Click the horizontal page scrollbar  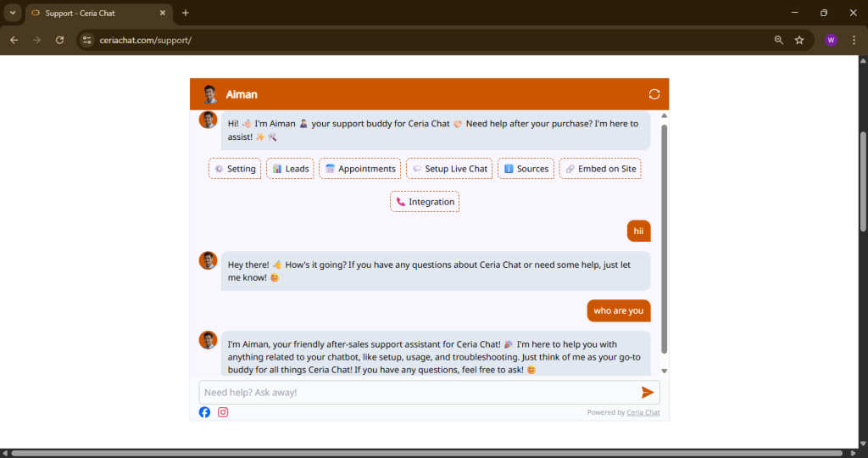coord(424,453)
